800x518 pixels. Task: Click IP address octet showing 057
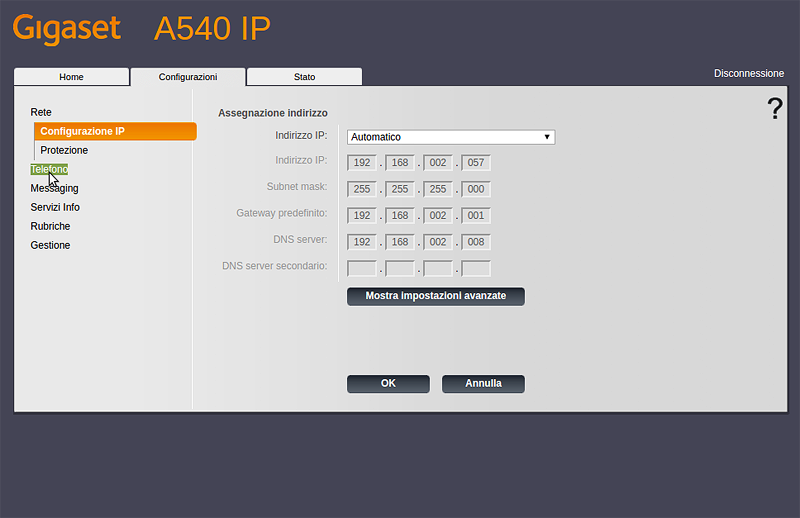(x=476, y=163)
